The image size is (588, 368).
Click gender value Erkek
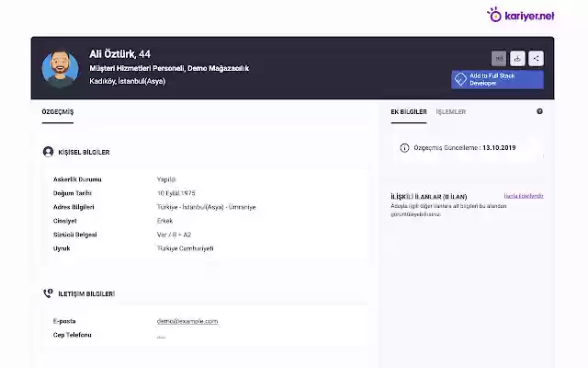(164, 221)
